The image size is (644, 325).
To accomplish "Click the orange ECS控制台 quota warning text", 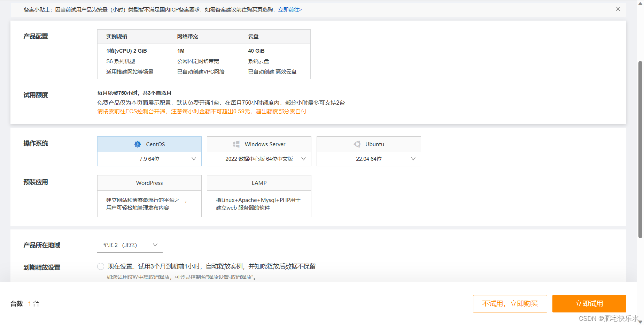I will (202, 112).
